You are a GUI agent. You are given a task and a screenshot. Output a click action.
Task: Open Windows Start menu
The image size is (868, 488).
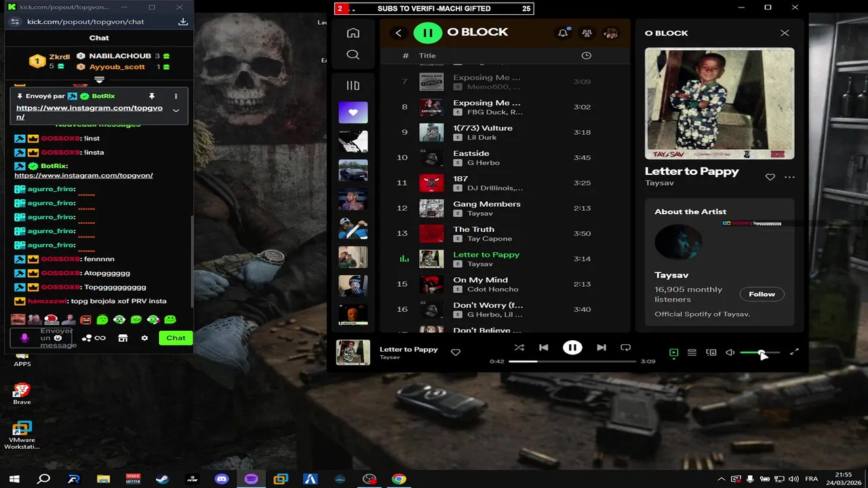pyautogui.click(x=14, y=479)
